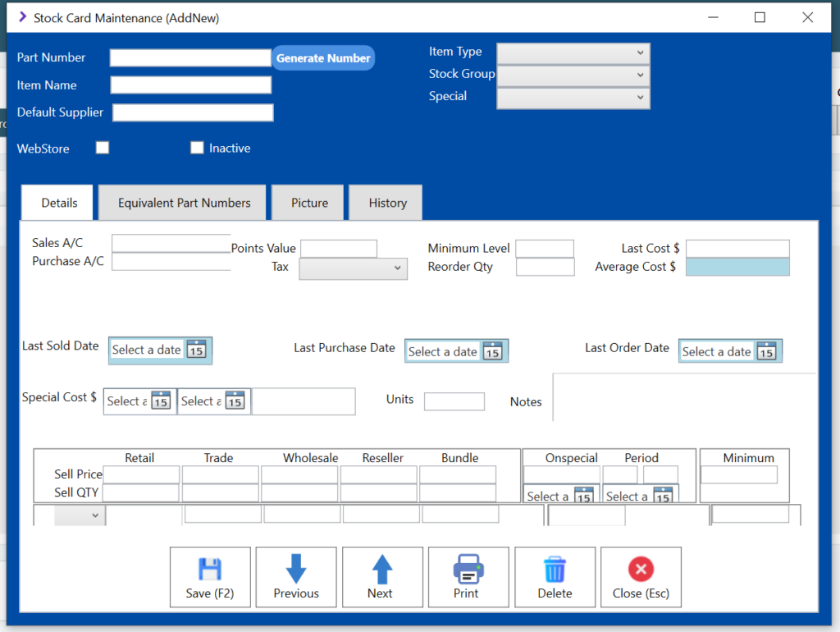Tick the Inactive checkbox
The image size is (840, 632).
tap(197, 148)
